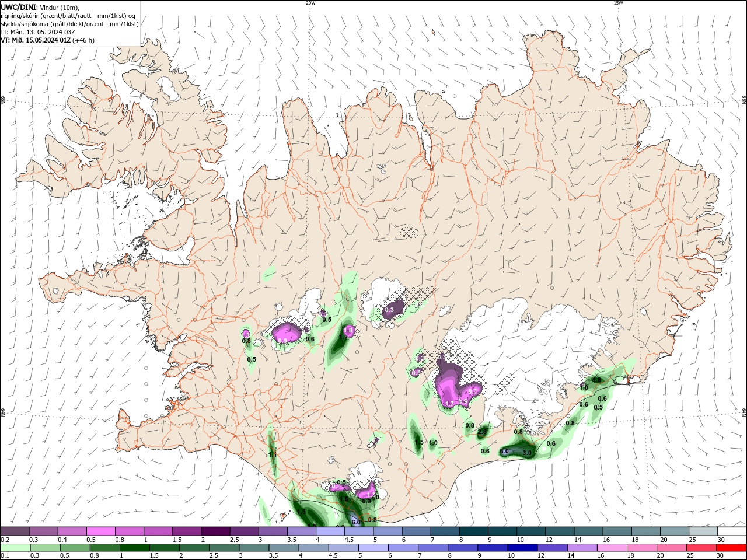Click the '(+46 h)' forecast offset

point(82,40)
